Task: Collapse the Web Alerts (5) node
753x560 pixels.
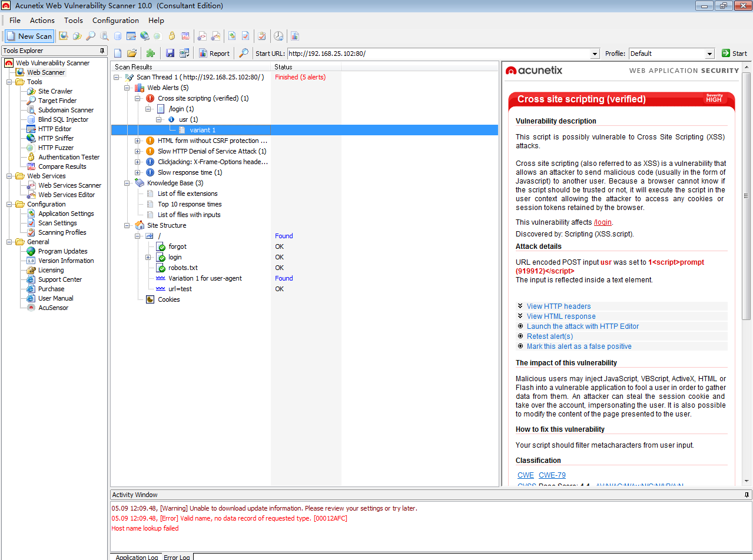Action: pos(127,88)
